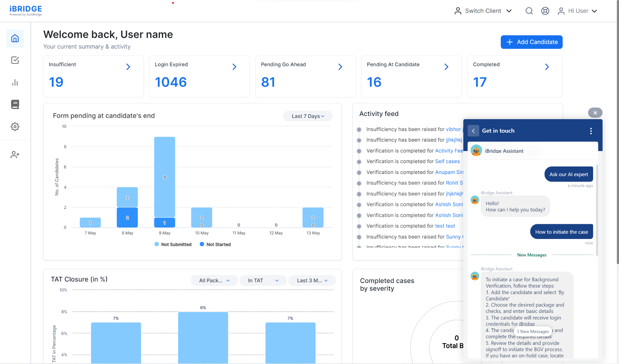Toggle Not Started legend series
The image size is (619, 364).
pyautogui.click(x=215, y=244)
